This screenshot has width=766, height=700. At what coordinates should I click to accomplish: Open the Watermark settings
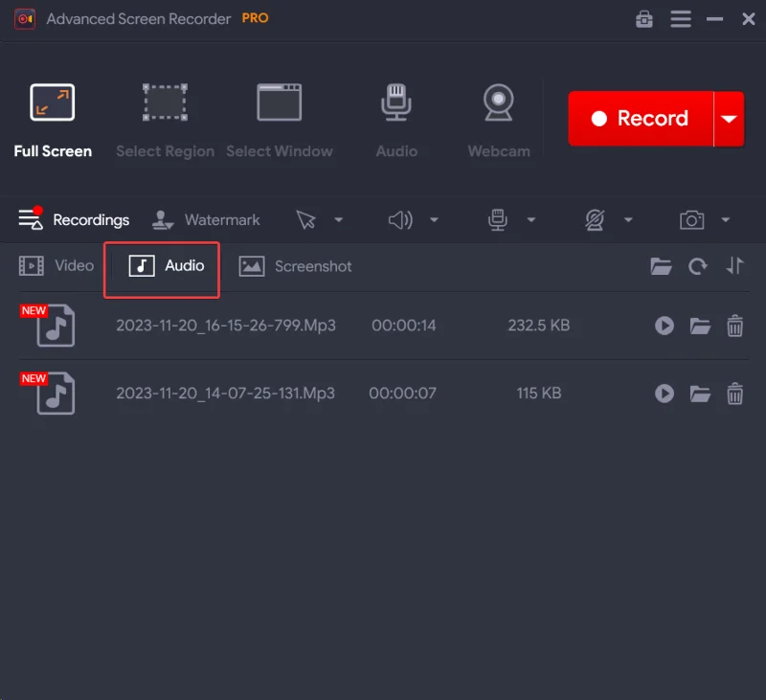(x=206, y=219)
